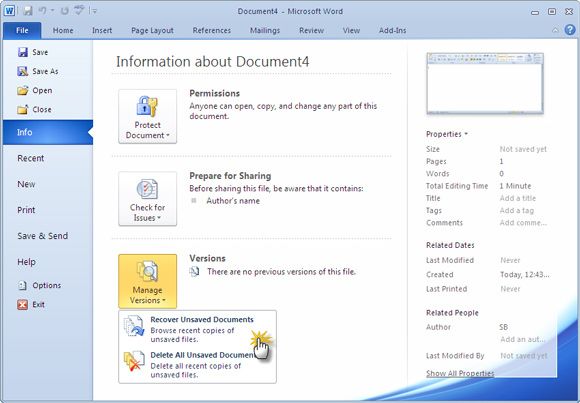Image resolution: width=580 pixels, height=403 pixels.
Task: Click the 'Not saved yet' size value
Action: (523, 149)
